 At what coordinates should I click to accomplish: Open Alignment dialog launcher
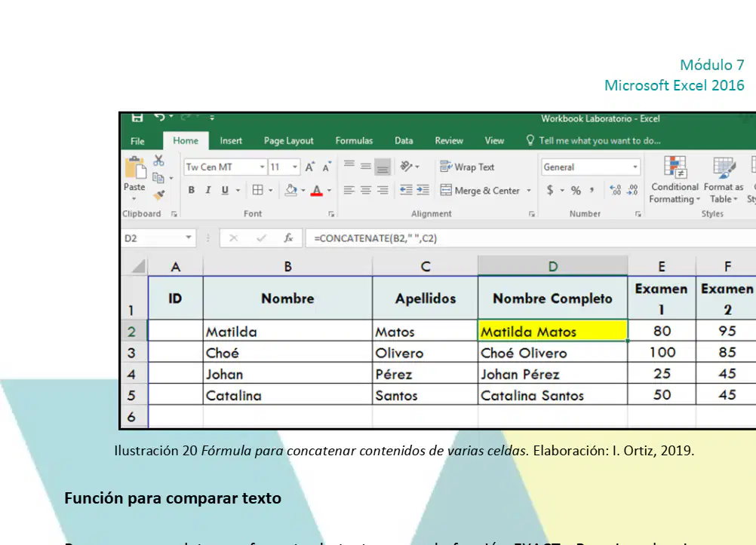point(532,214)
